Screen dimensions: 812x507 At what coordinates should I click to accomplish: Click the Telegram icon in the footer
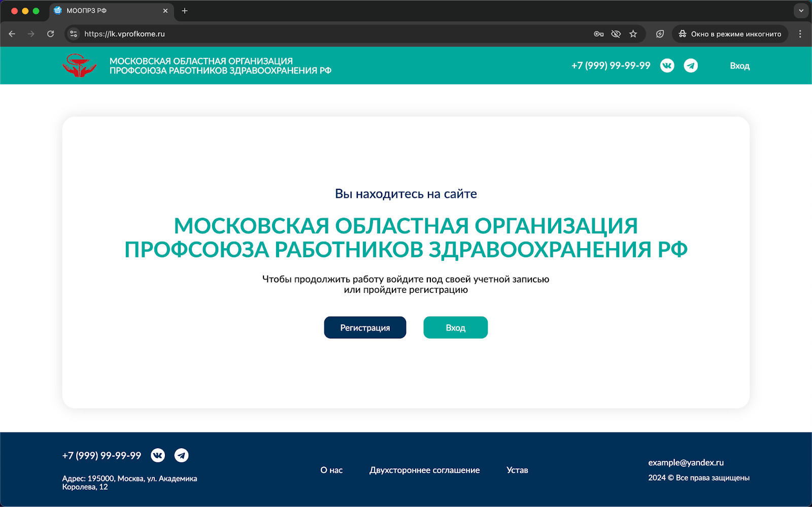pos(182,455)
